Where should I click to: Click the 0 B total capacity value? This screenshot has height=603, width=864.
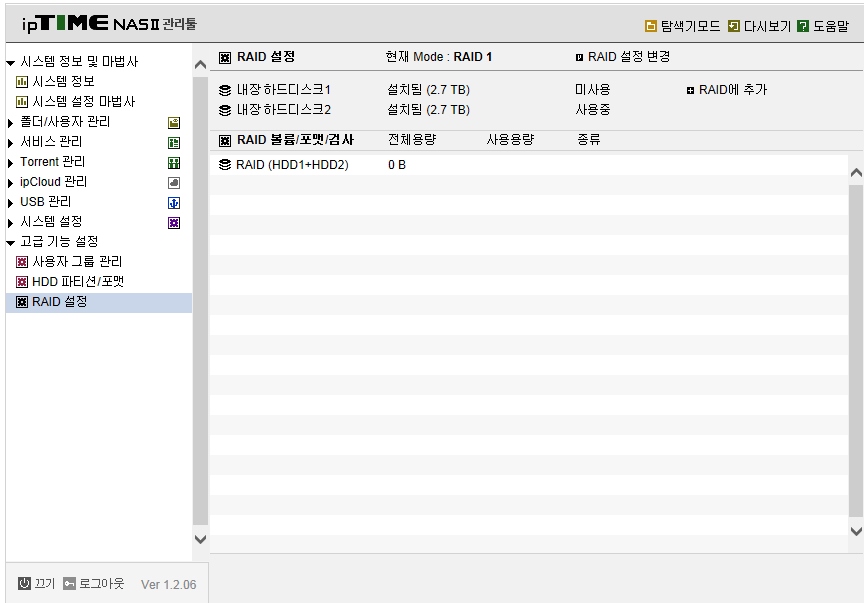click(x=397, y=165)
